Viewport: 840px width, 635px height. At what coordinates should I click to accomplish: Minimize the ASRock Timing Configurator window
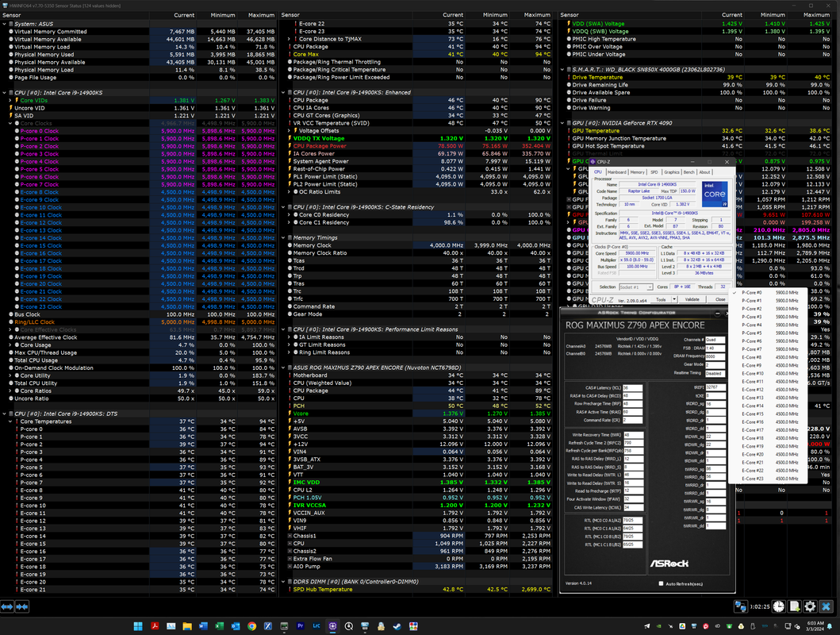point(718,313)
